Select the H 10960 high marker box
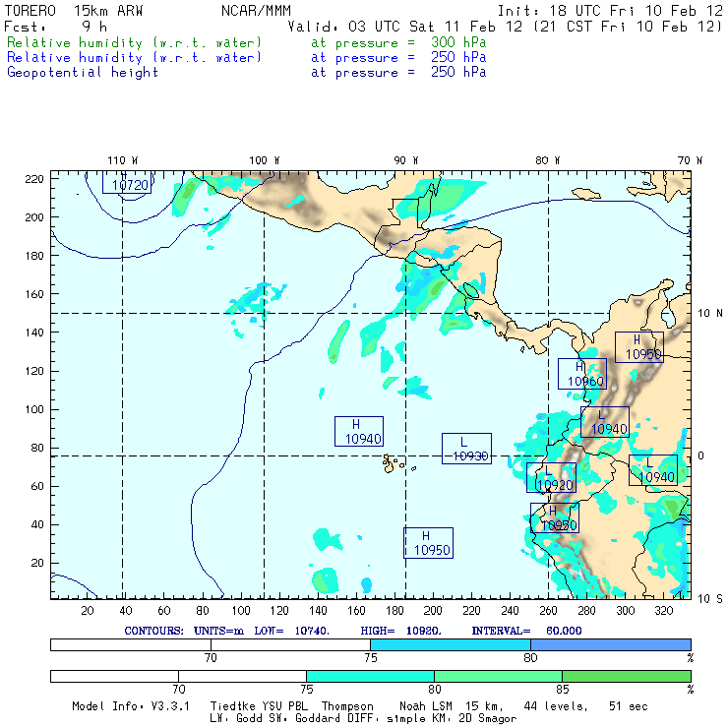The height and width of the screenshot is (728, 728). (x=582, y=374)
